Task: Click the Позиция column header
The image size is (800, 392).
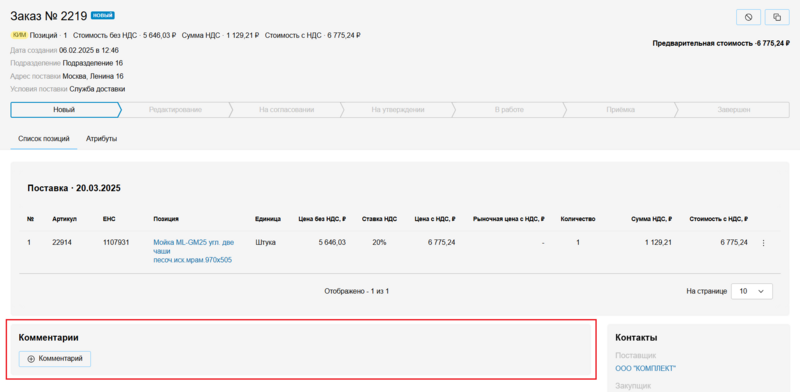Action: click(x=166, y=219)
